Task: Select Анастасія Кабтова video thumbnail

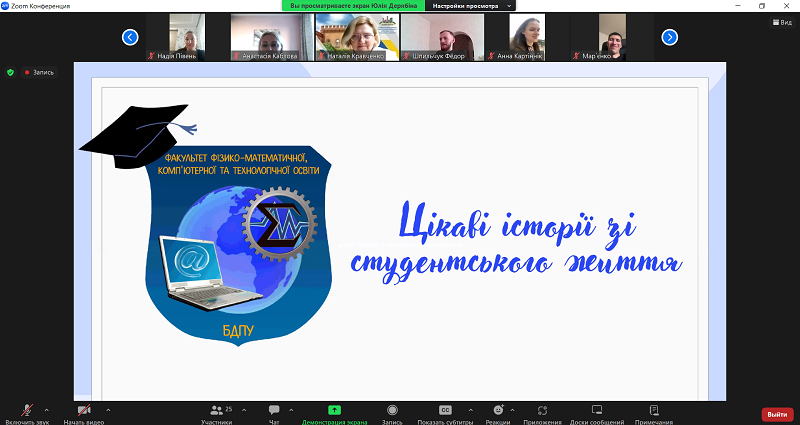Action: [x=272, y=37]
